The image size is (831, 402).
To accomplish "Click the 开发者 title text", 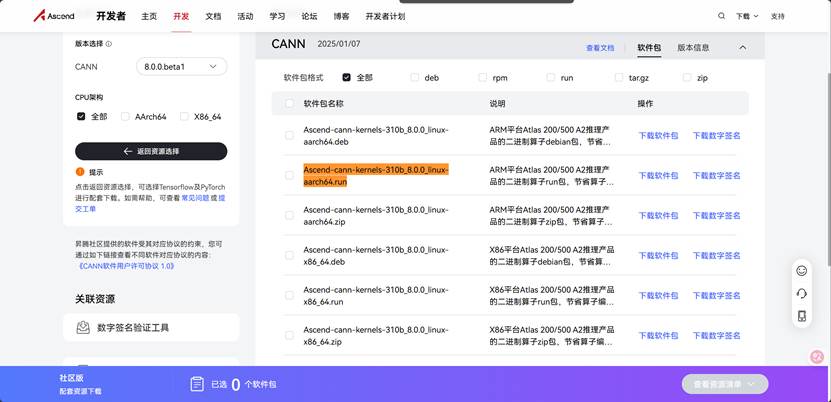I will pos(111,16).
